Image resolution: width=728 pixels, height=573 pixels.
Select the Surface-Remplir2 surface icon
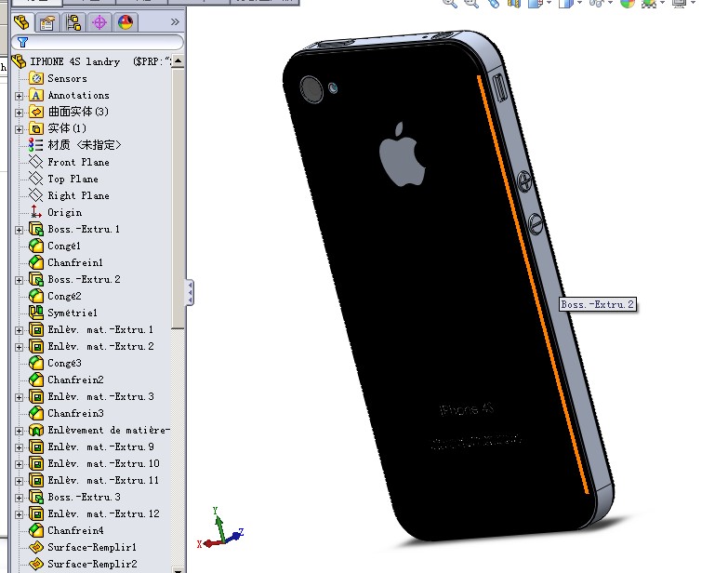tap(36, 564)
